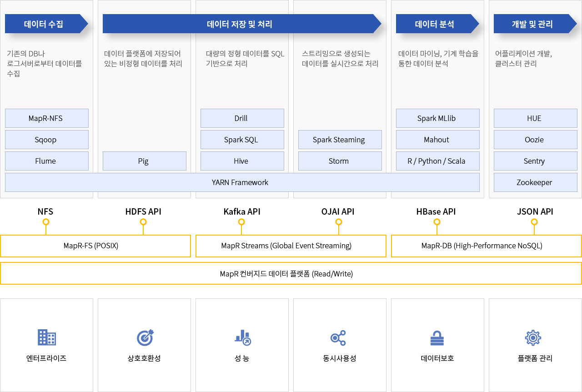Click the enterprise building icon
Screen dimensions: 582x392
[x=46, y=337]
